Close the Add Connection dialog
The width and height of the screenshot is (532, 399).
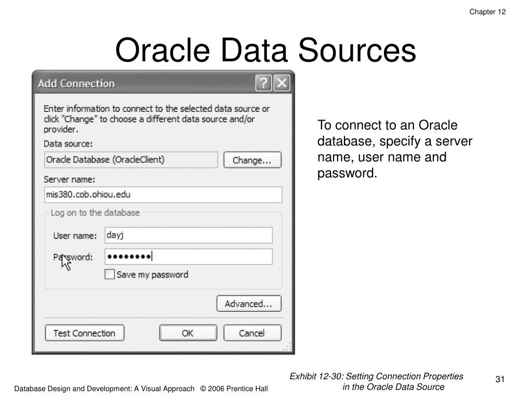(282, 83)
